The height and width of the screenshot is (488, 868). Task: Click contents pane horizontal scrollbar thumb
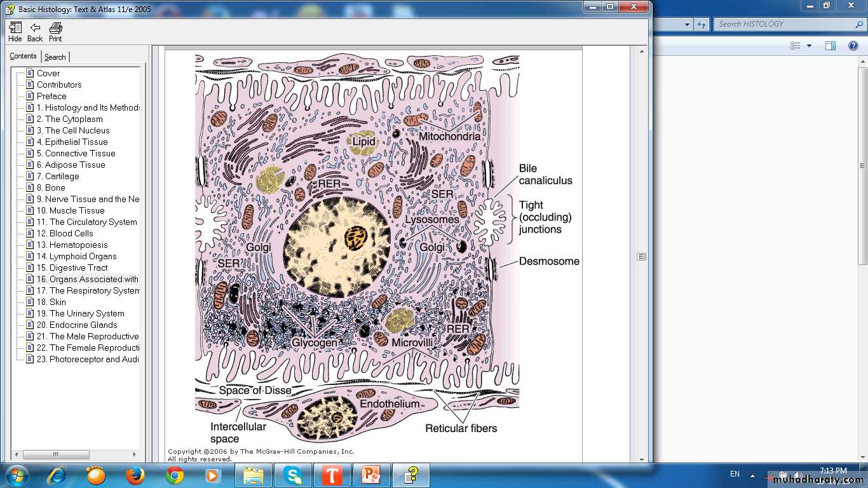[55, 454]
